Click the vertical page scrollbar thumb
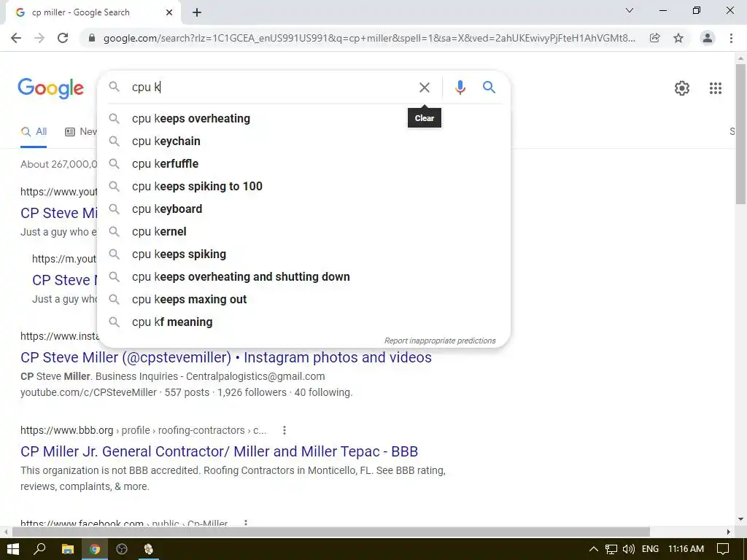 [740, 133]
